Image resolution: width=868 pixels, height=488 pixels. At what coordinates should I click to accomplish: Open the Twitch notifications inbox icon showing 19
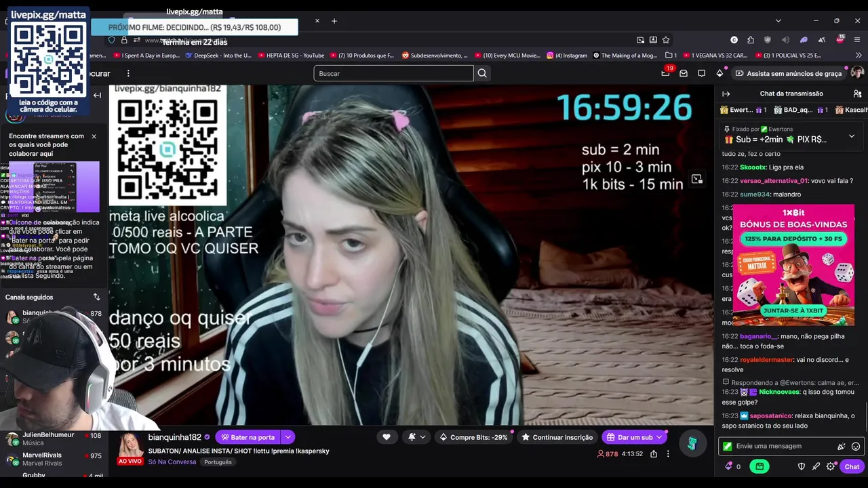(x=666, y=73)
